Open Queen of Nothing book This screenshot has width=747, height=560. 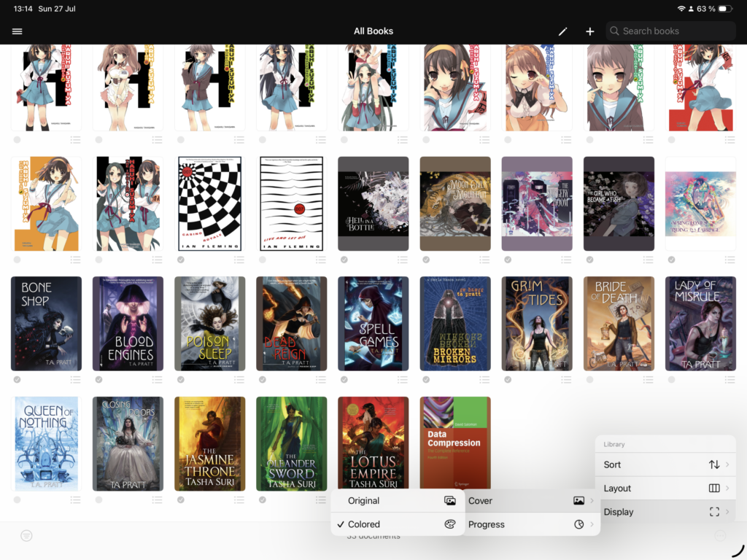click(x=46, y=443)
